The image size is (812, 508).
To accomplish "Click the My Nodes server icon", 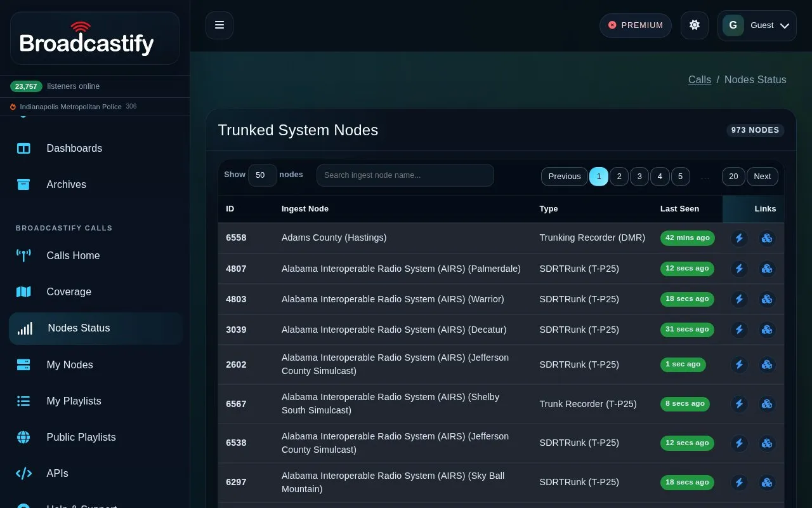I will click(23, 364).
